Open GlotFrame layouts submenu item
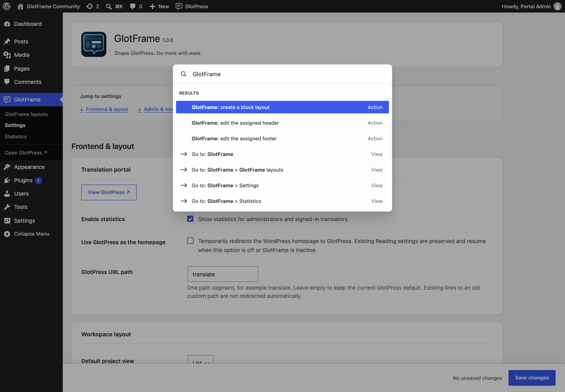Image resolution: width=565 pixels, height=392 pixels. click(x=26, y=114)
